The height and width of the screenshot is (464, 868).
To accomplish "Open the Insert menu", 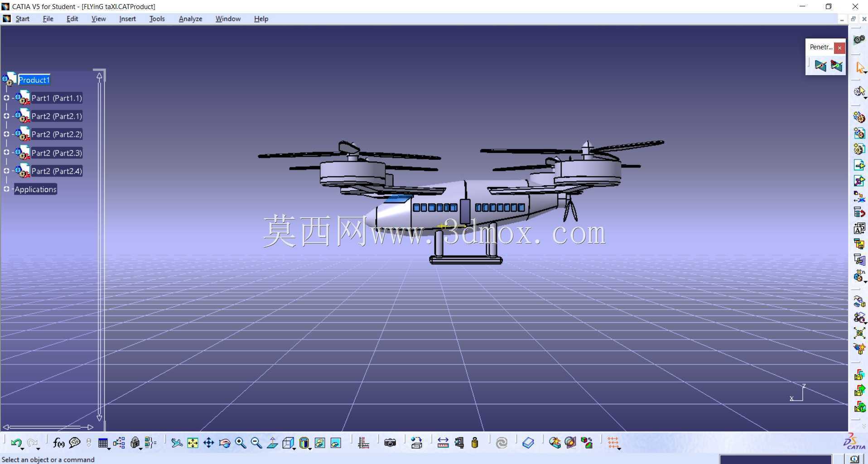I will pos(127,19).
